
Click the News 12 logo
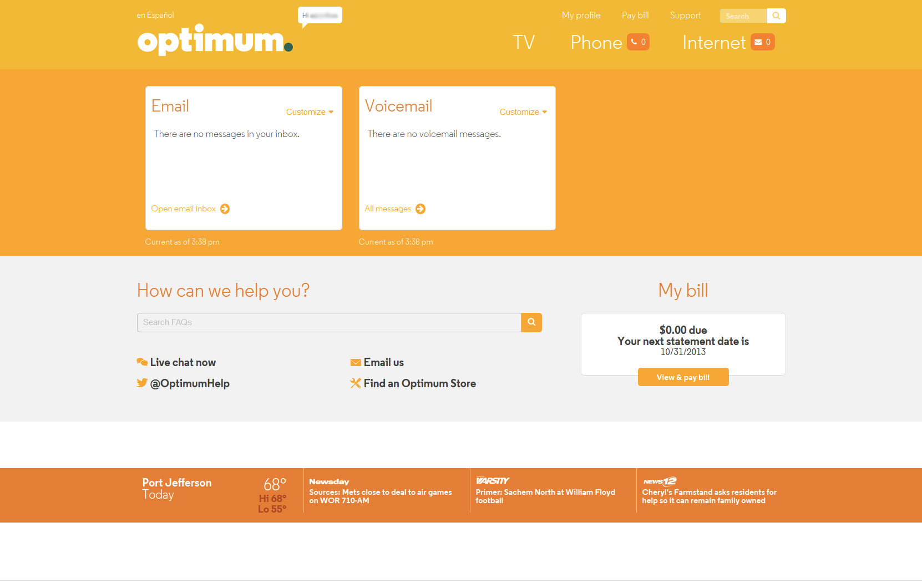tap(660, 481)
